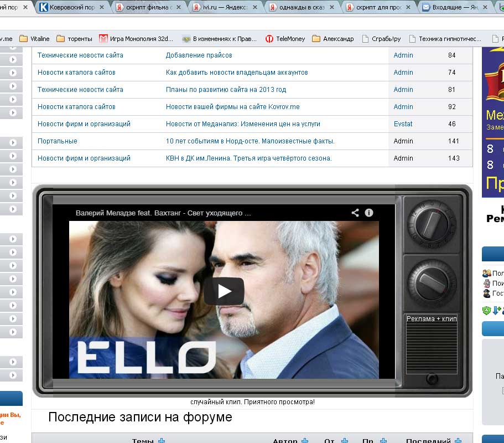
Task: Sort forum by Темы plus icon
Action: 162,441
